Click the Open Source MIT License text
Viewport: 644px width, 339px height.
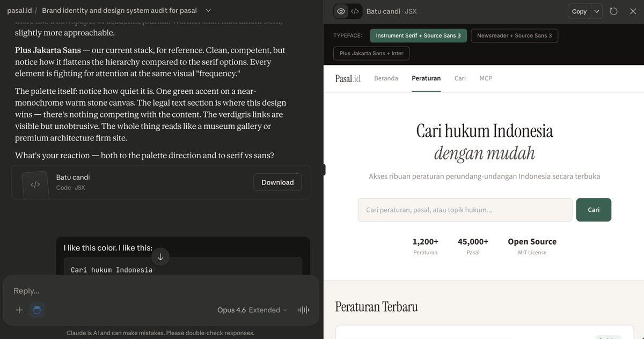click(532, 246)
